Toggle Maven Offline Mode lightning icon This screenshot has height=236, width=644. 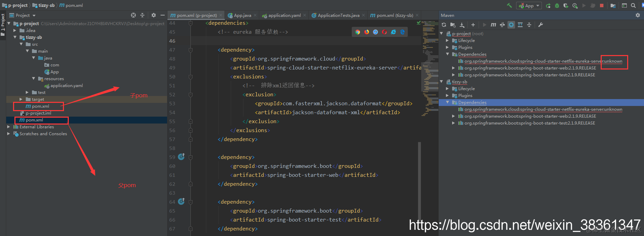click(x=511, y=25)
